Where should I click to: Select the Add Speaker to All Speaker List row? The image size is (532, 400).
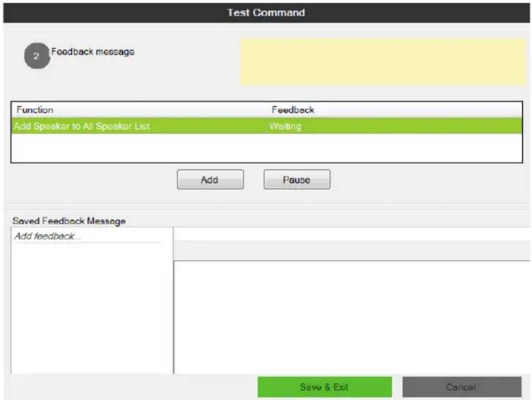pyautogui.click(x=267, y=126)
